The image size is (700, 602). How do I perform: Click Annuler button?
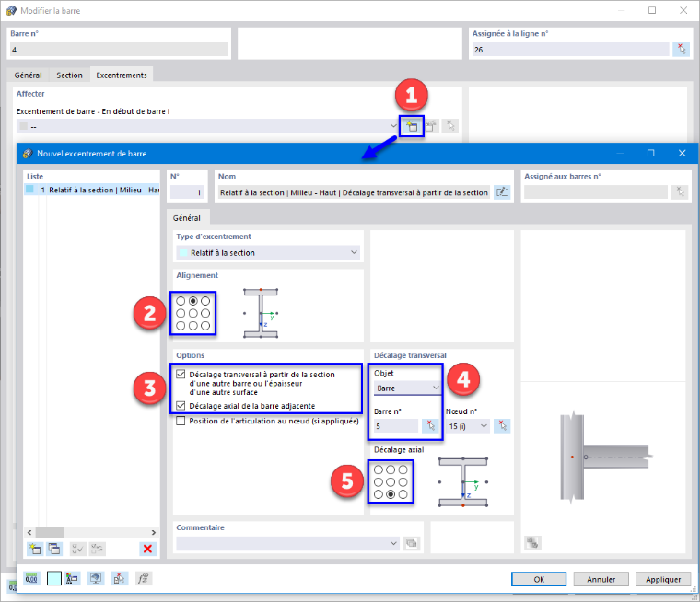pyautogui.click(x=601, y=579)
